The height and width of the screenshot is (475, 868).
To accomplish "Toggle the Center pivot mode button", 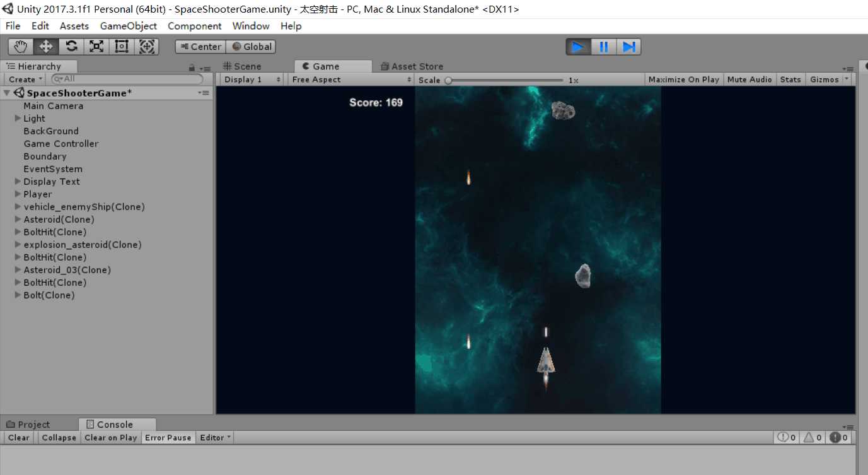I will [200, 47].
